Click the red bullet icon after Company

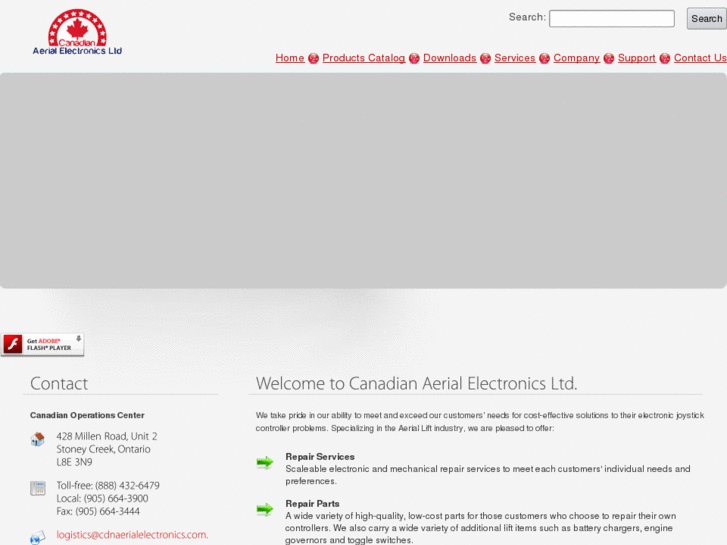coord(609,58)
